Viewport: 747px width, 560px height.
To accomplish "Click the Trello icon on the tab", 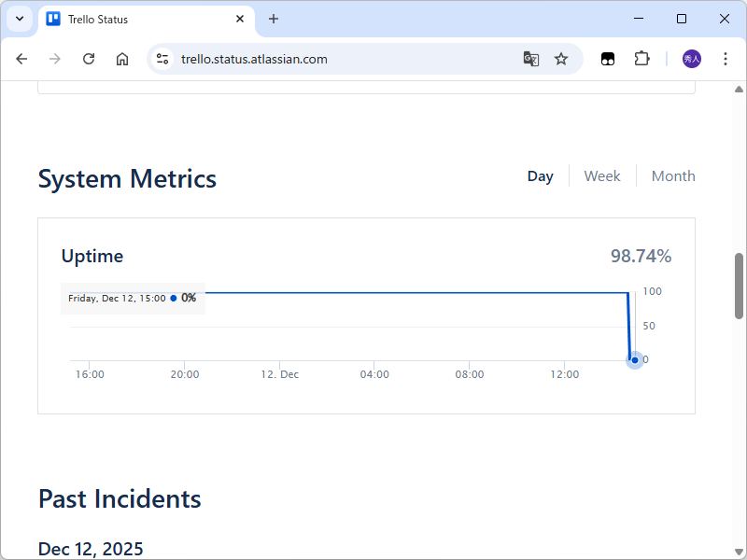I will tap(53, 19).
